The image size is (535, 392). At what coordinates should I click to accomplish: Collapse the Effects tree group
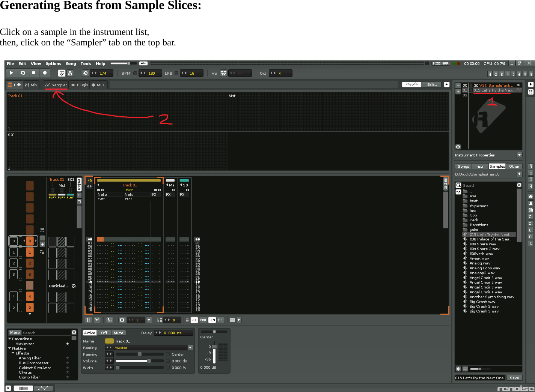(x=13, y=353)
